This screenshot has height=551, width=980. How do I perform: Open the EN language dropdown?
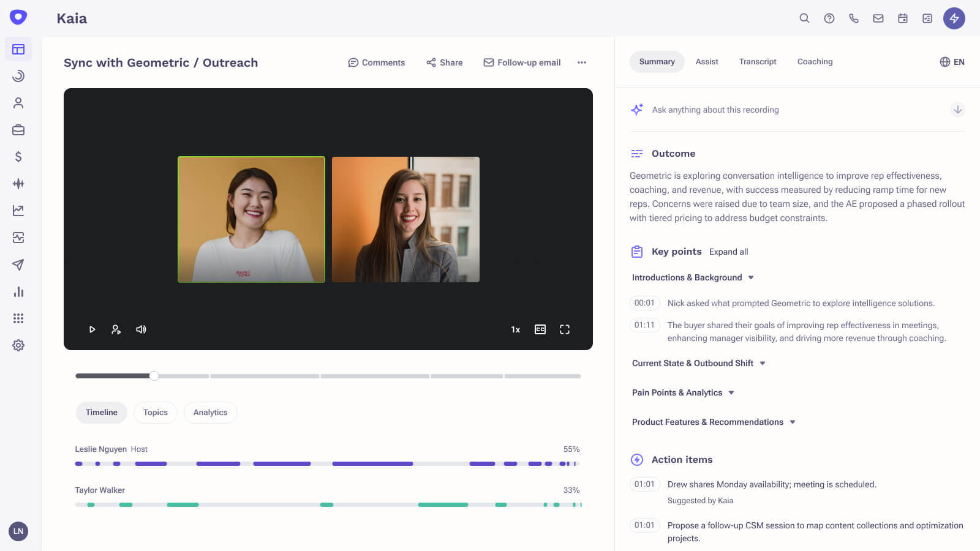click(952, 62)
